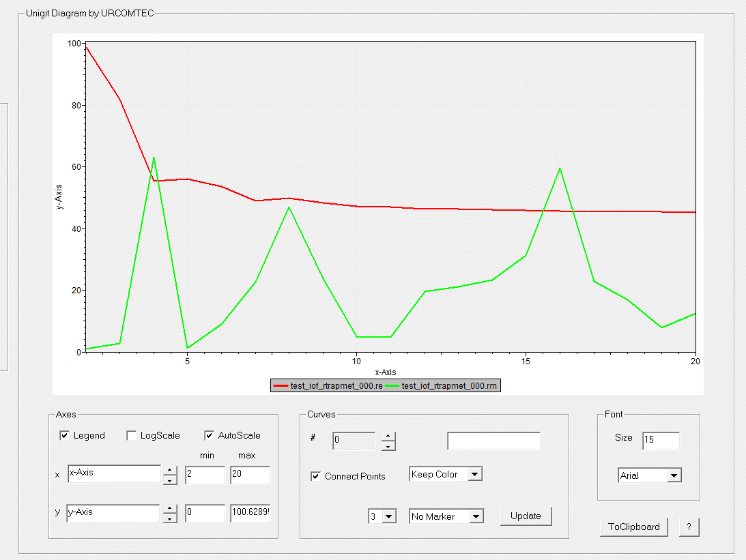This screenshot has width=746, height=560.
Task: Click the up arrow of curve number stepper
Action: click(x=388, y=437)
